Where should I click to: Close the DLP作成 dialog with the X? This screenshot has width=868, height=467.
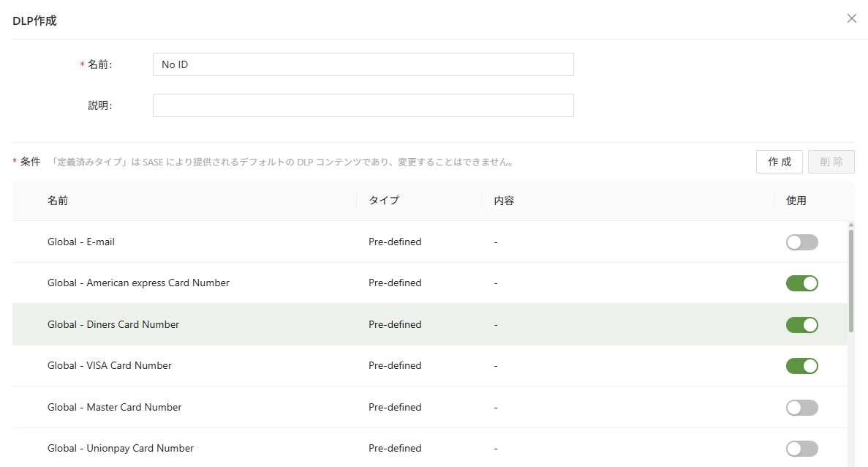(x=851, y=18)
